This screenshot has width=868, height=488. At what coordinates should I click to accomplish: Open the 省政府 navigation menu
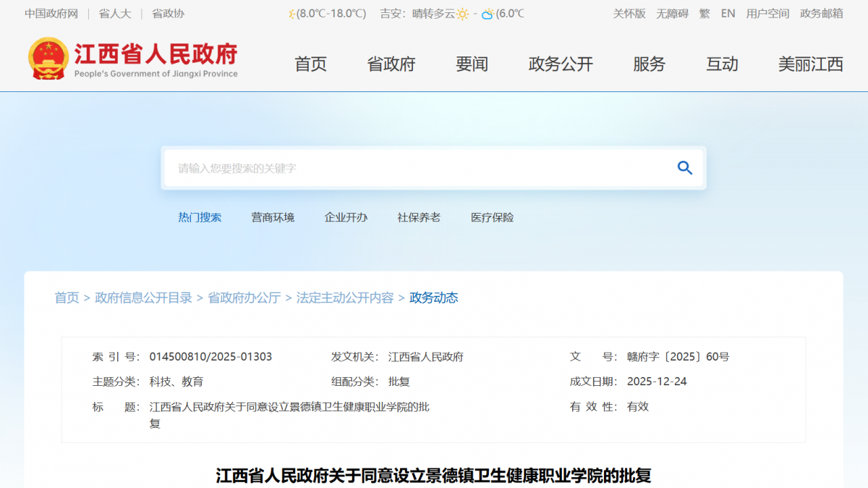tap(391, 64)
